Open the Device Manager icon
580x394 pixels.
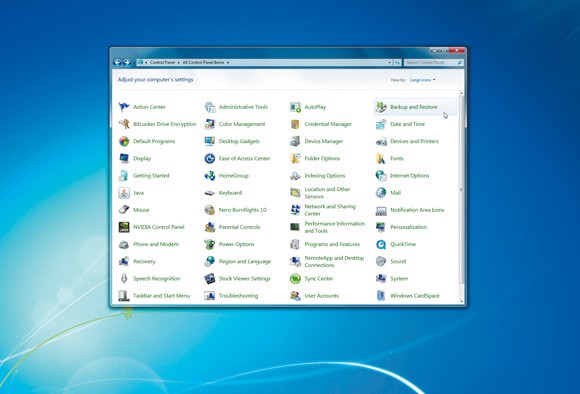pos(295,141)
